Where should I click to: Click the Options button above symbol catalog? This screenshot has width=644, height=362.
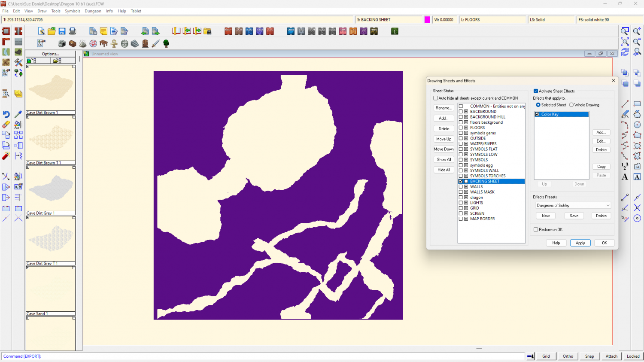pos(51,54)
